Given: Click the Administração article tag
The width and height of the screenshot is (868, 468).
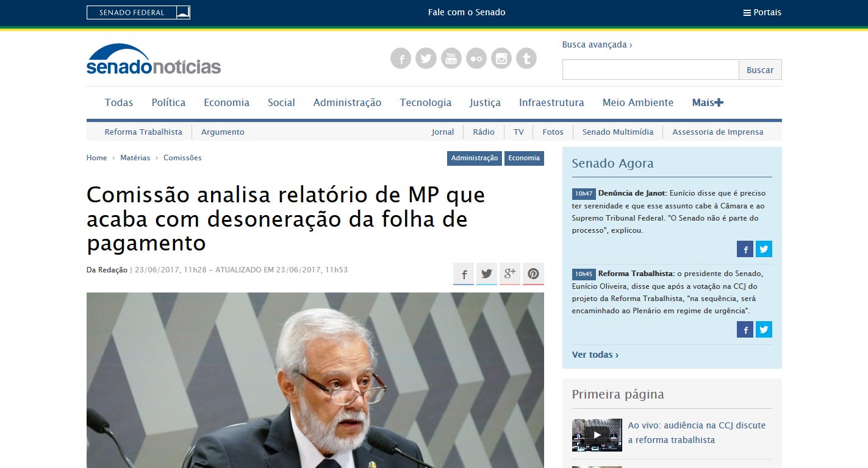Looking at the screenshot, I should click(x=475, y=158).
